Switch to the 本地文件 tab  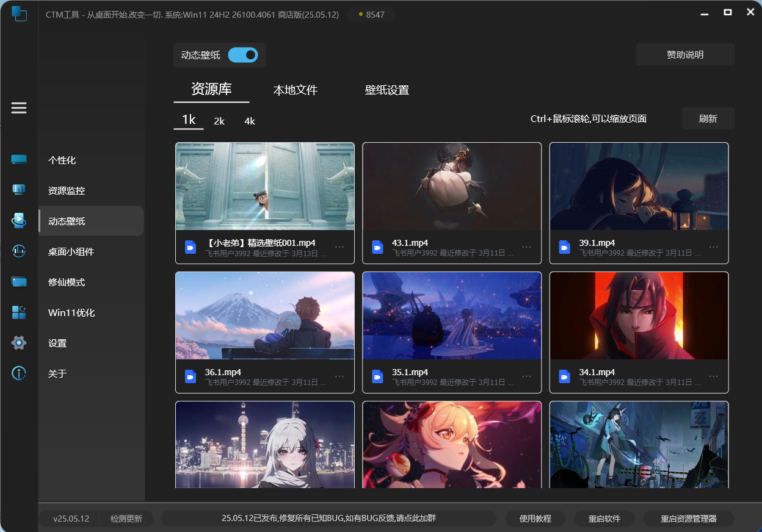(x=296, y=90)
